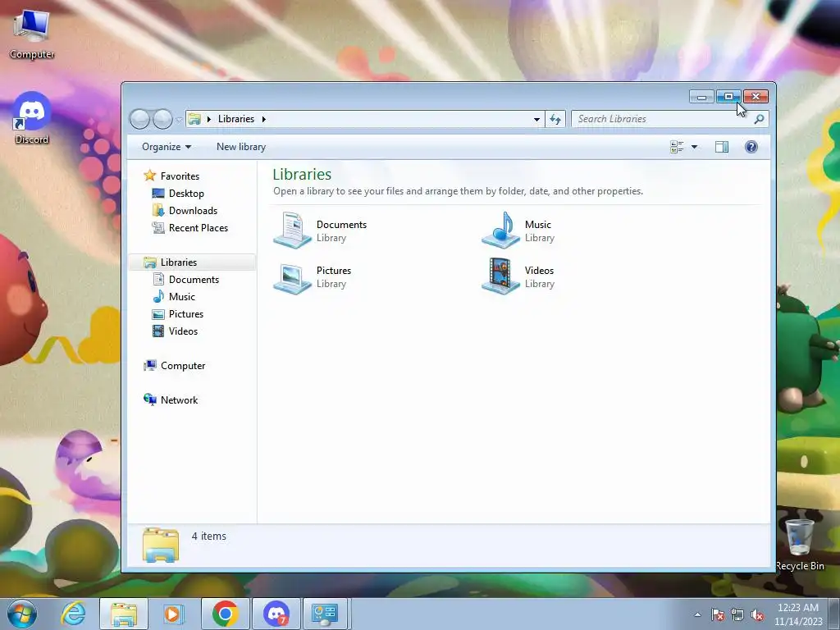
Task: Click Windows Explorer taskbar button
Action: pos(124,614)
